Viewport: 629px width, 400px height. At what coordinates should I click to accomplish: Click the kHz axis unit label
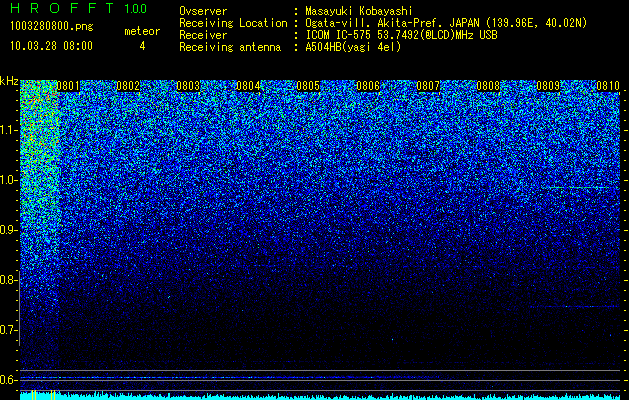click(9, 81)
